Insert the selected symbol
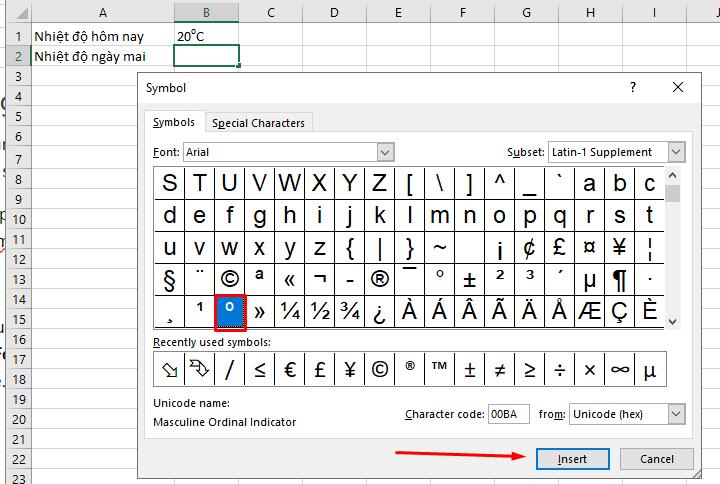The image size is (720, 484). pos(573,459)
